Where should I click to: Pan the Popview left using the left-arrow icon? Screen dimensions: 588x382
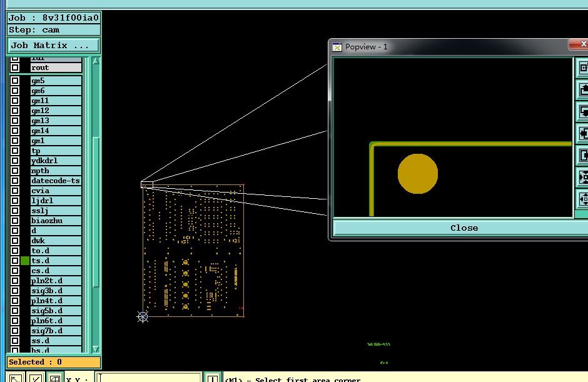[582, 133]
